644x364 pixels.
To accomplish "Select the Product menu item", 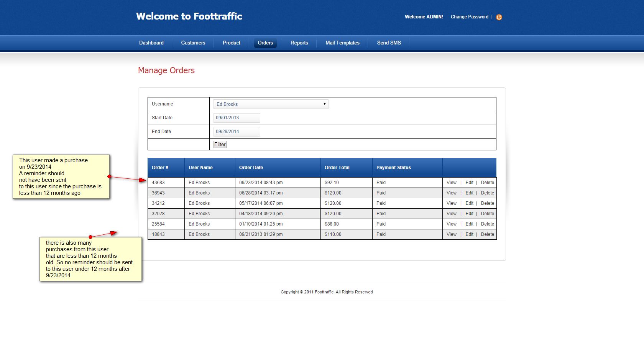I will tap(231, 43).
